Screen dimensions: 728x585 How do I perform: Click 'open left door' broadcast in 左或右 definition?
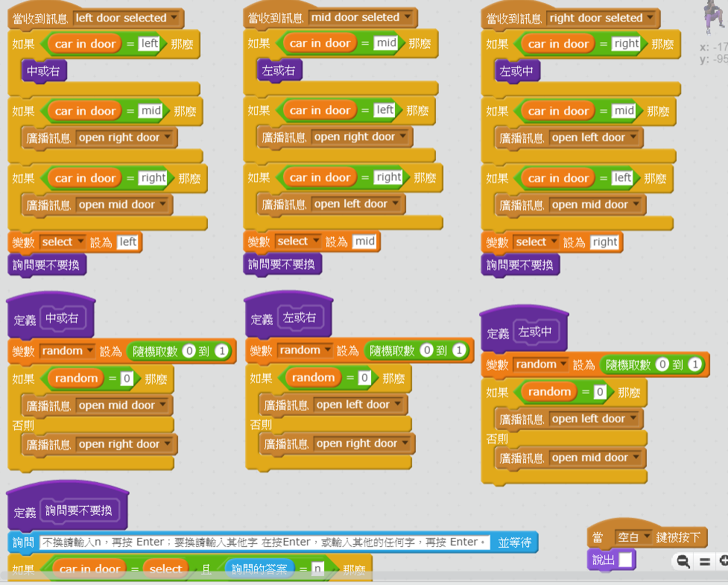333,405
